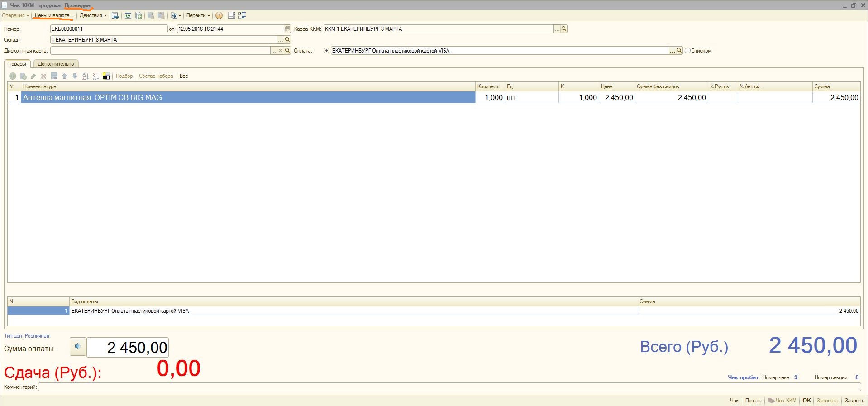Sort goods ascending with A-Z icon
868x406 pixels.
85,76
